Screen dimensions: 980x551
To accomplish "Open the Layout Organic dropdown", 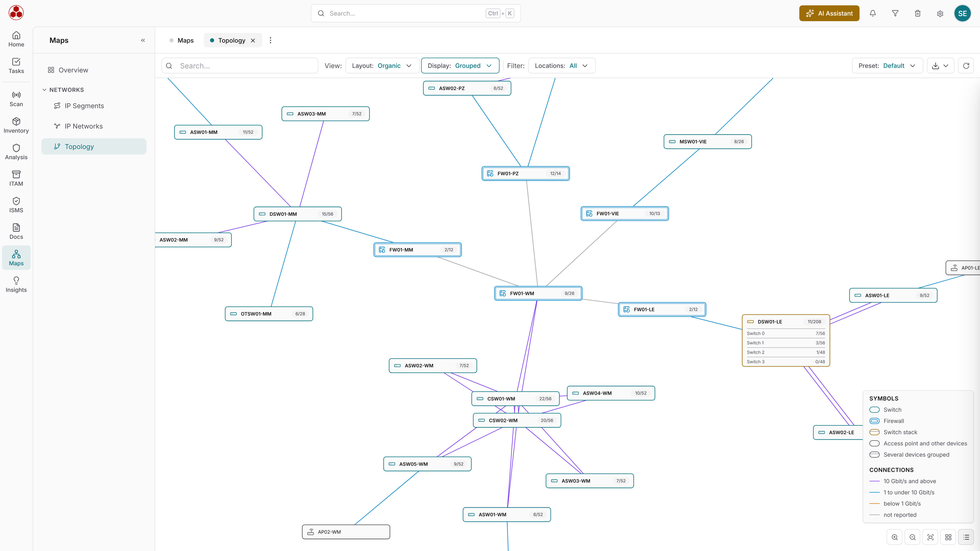I will point(382,66).
